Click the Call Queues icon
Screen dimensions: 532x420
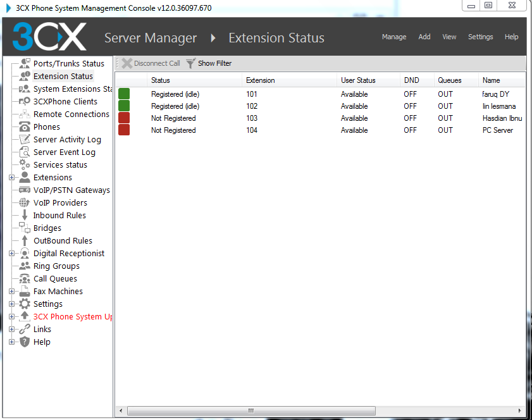click(25, 278)
